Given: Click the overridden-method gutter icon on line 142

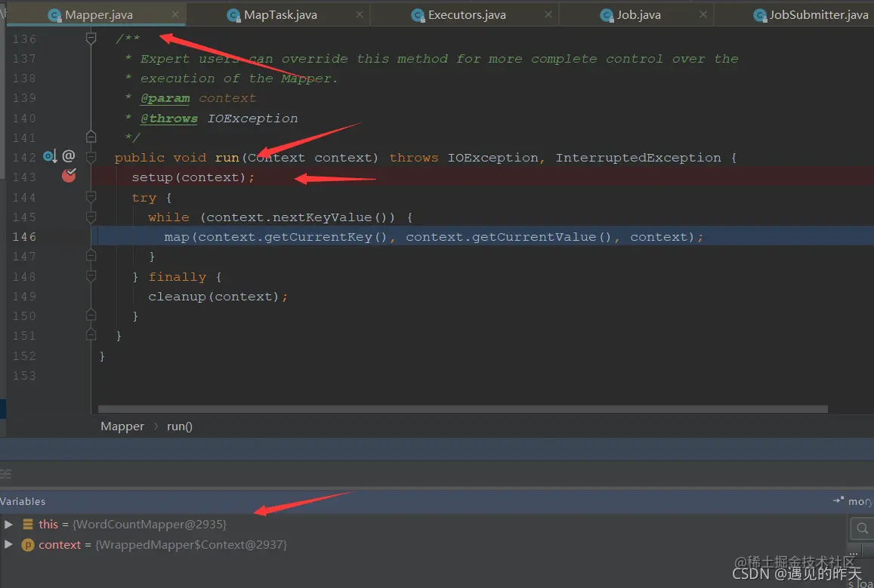Looking at the screenshot, I should (50, 156).
